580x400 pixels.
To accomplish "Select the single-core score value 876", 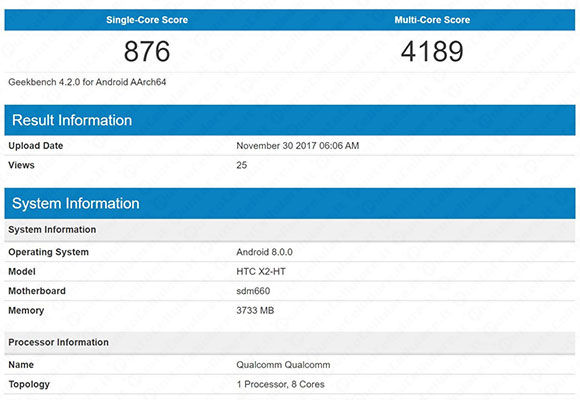I will pos(147,51).
